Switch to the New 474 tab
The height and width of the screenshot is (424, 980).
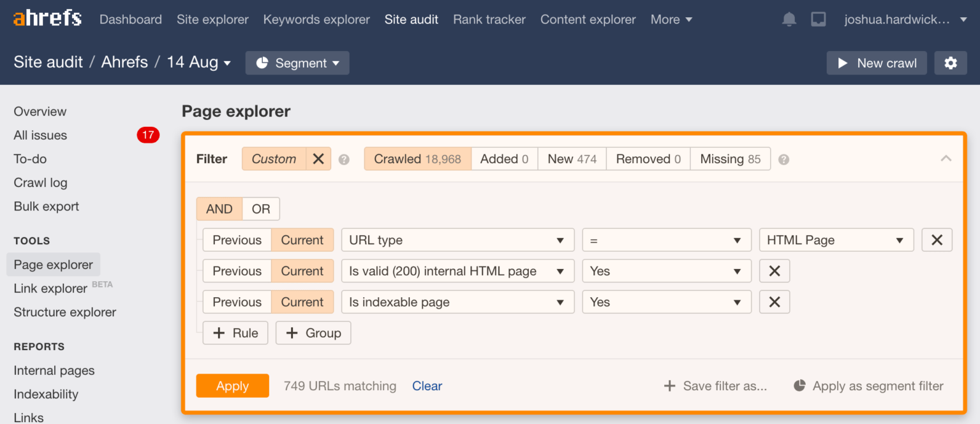(572, 159)
